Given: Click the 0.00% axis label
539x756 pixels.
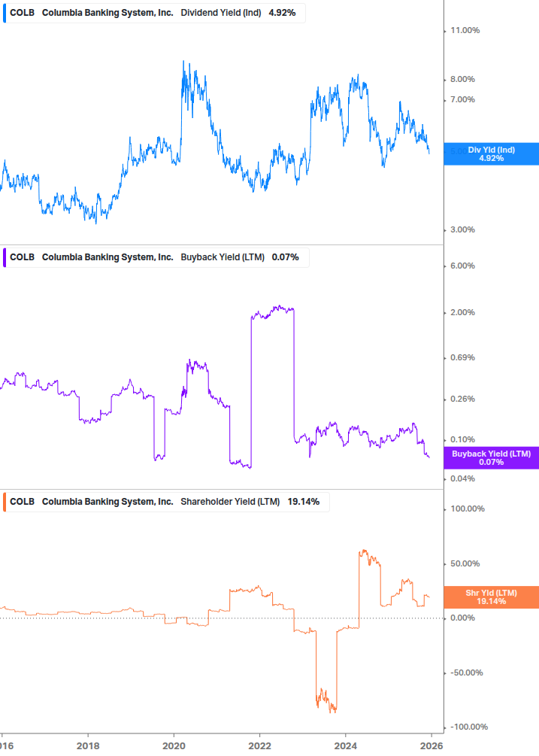Looking at the screenshot, I should pyautogui.click(x=462, y=618).
